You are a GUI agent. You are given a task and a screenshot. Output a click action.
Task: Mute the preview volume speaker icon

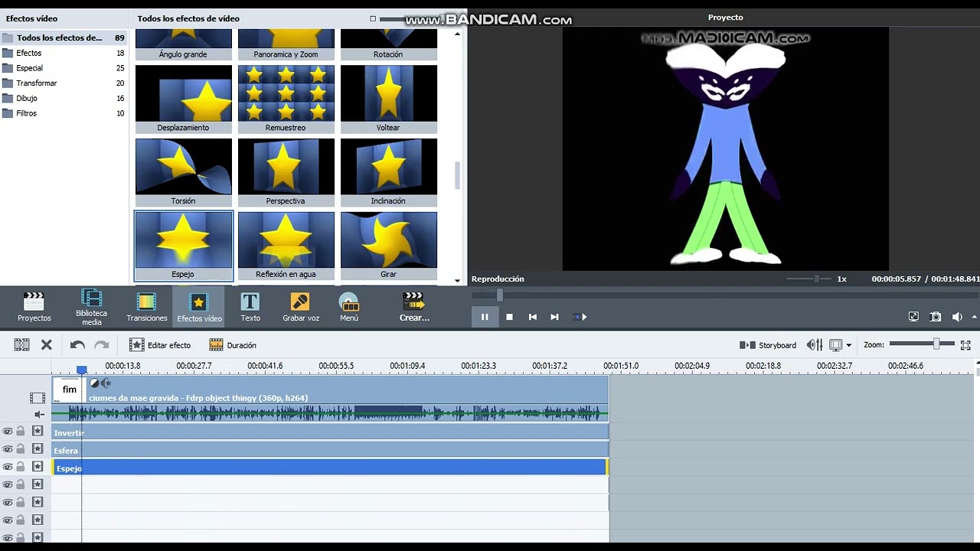point(957,317)
